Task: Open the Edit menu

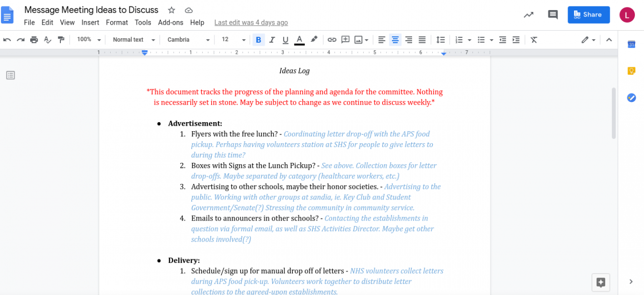Action: coord(47,23)
